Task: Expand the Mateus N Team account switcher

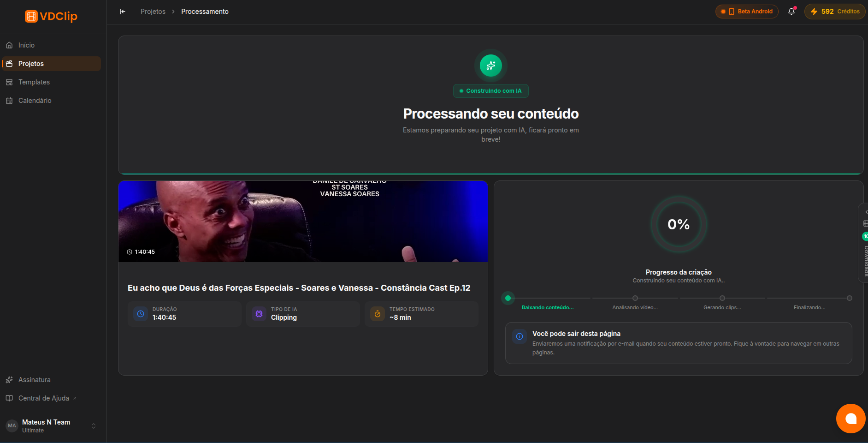Action: pos(94,426)
